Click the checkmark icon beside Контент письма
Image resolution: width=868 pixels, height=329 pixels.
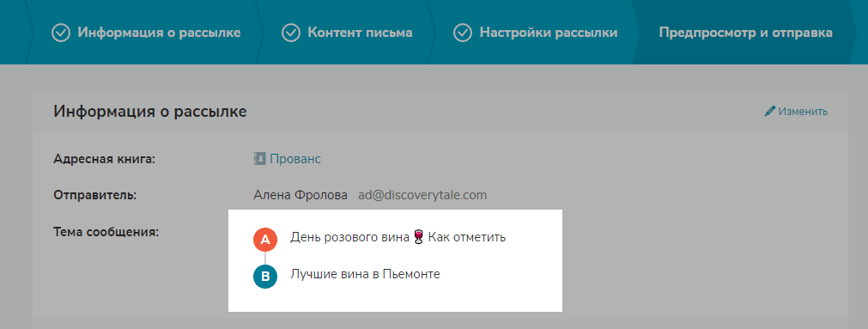291,33
